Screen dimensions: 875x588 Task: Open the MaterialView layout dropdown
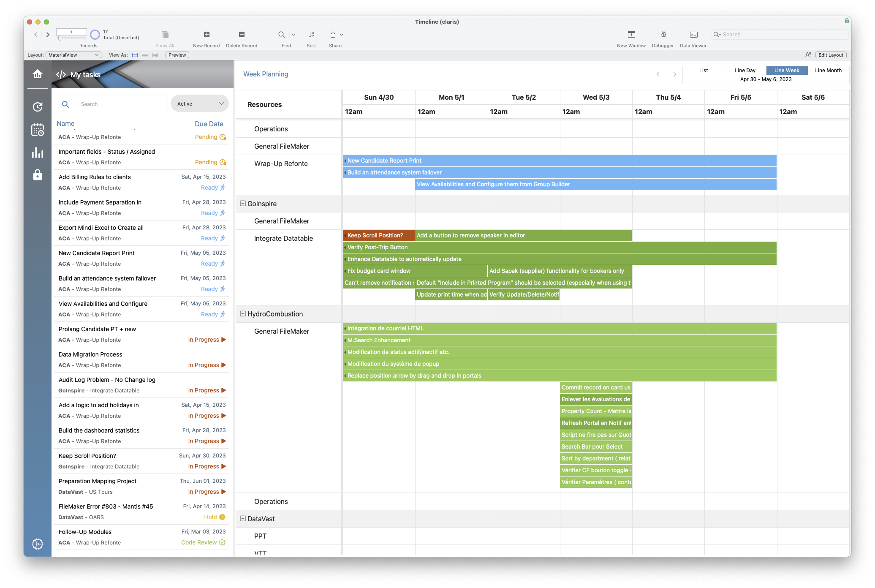(73, 55)
